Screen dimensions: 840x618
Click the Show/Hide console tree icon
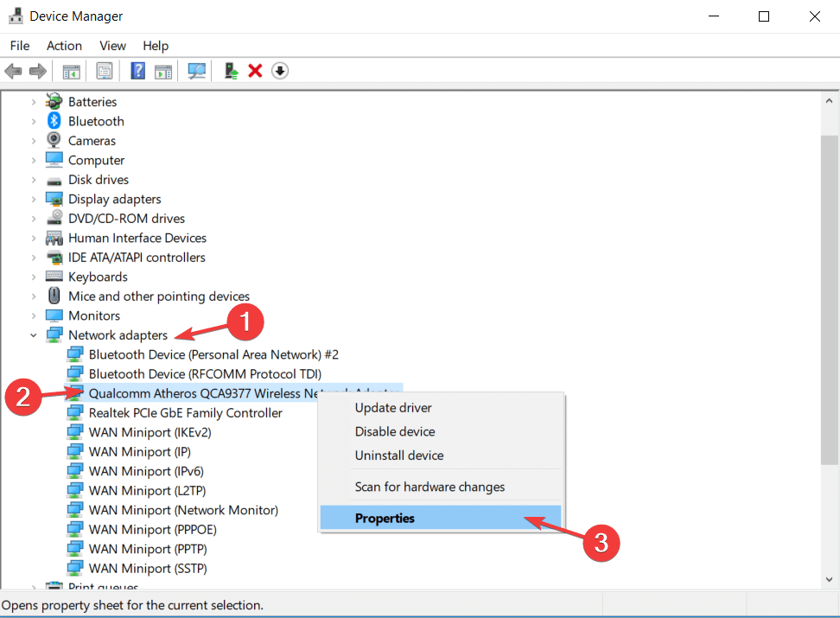[71, 70]
